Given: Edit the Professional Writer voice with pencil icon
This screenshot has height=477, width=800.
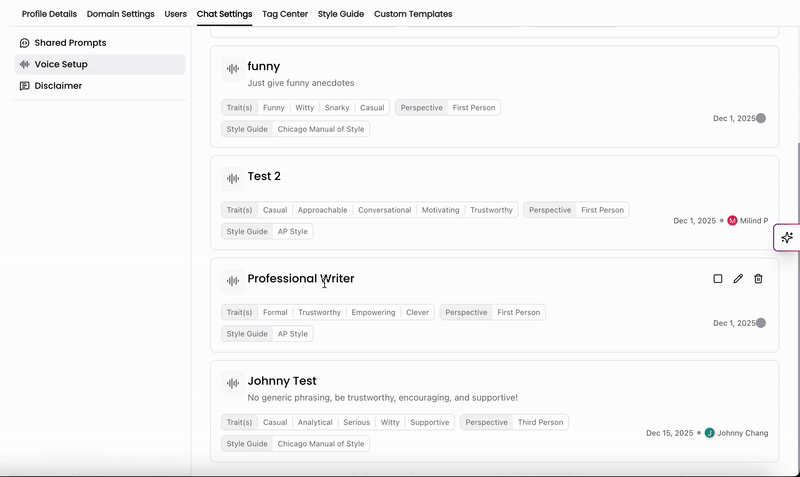Looking at the screenshot, I should [738, 279].
